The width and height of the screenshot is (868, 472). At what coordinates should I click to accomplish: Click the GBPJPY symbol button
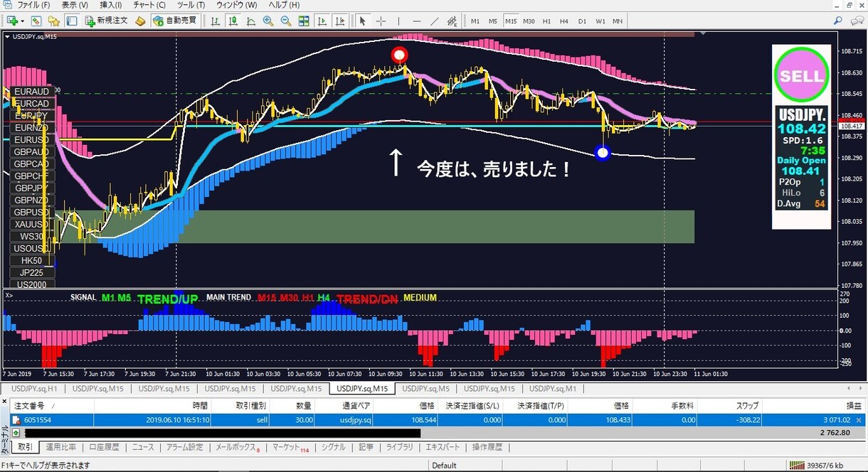coord(31,188)
